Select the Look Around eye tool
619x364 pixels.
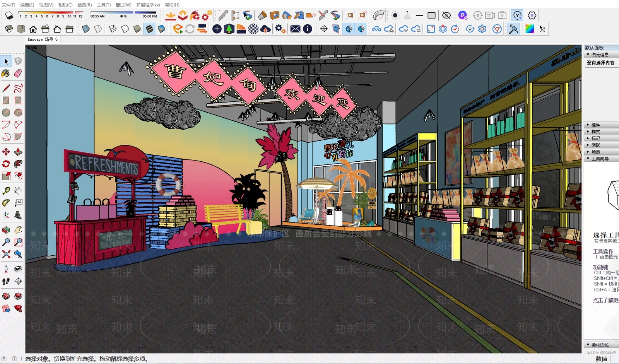tap(18, 269)
